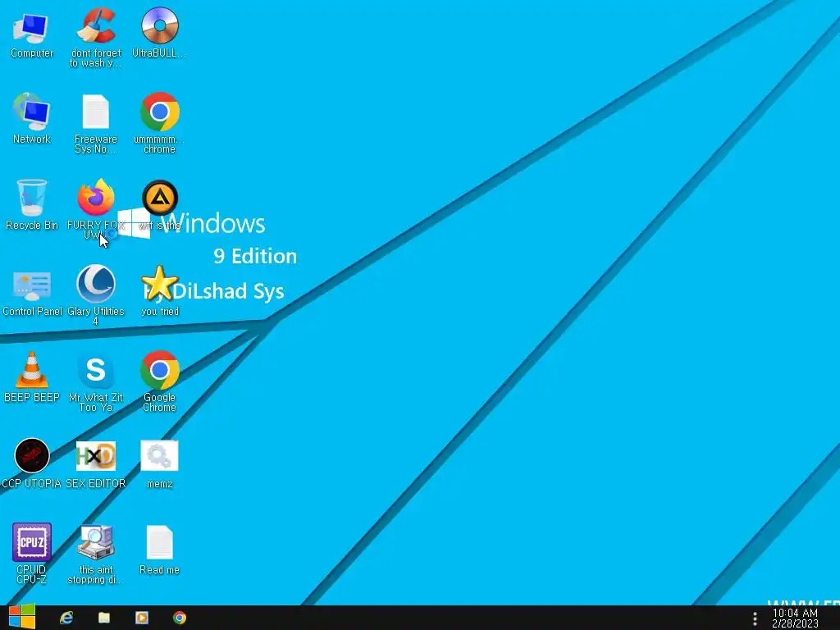This screenshot has height=630, width=840.
Task: Open File Explorer from the taskbar
Action: click(x=104, y=618)
